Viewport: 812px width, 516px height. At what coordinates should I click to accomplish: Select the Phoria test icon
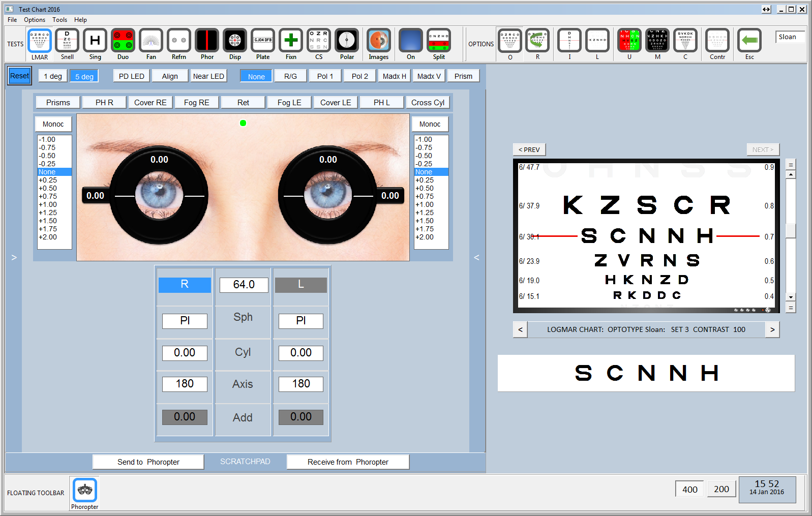[x=207, y=41]
